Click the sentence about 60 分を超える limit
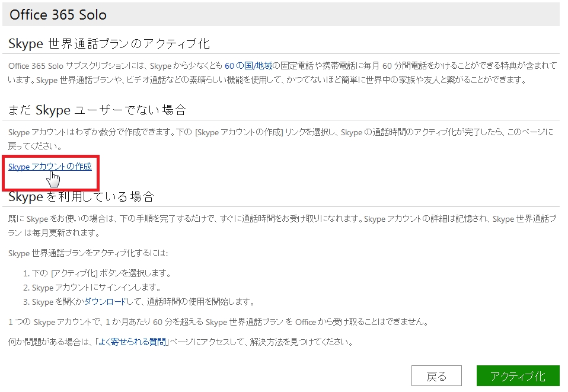The height and width of the screenshot is (392, 568). [x=218, y=321]
